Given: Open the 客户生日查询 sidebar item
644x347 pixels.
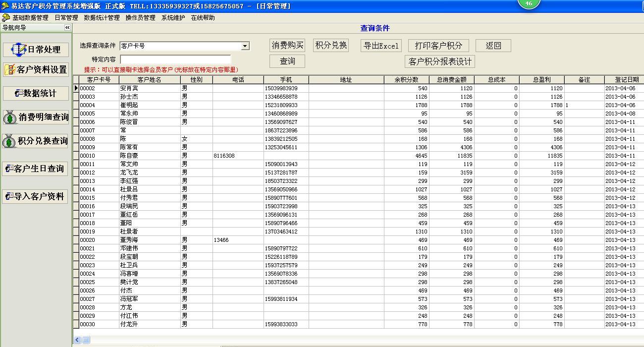Looking at the screenshot, I should [x=36, y=169].
